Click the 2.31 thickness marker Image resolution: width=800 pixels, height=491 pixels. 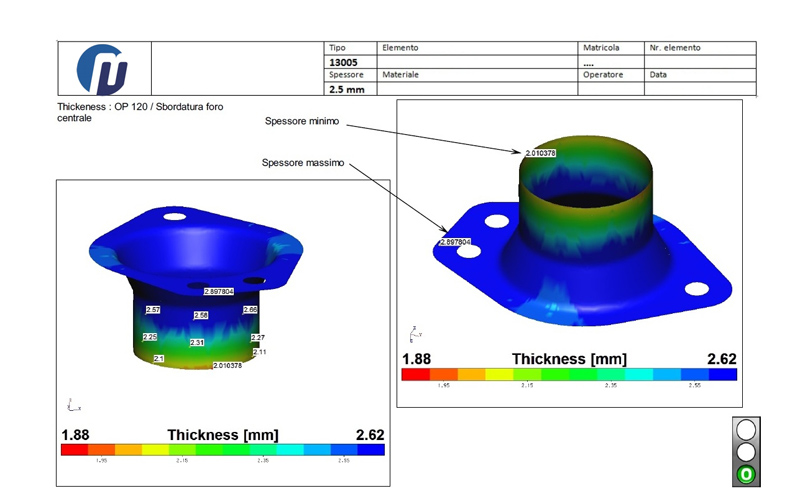coord(197,343)
